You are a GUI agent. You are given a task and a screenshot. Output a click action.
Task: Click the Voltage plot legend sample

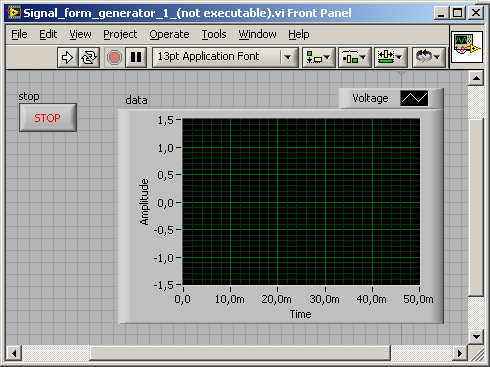click(414, 98)
